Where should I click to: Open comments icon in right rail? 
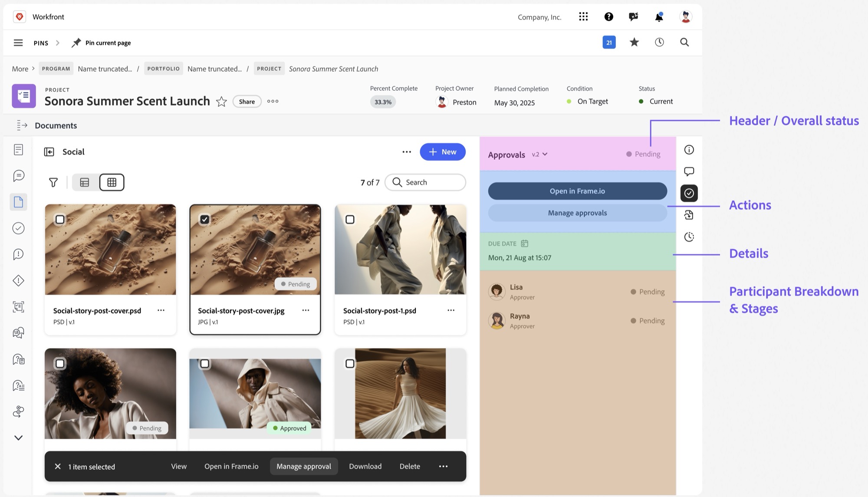(689, 171)
